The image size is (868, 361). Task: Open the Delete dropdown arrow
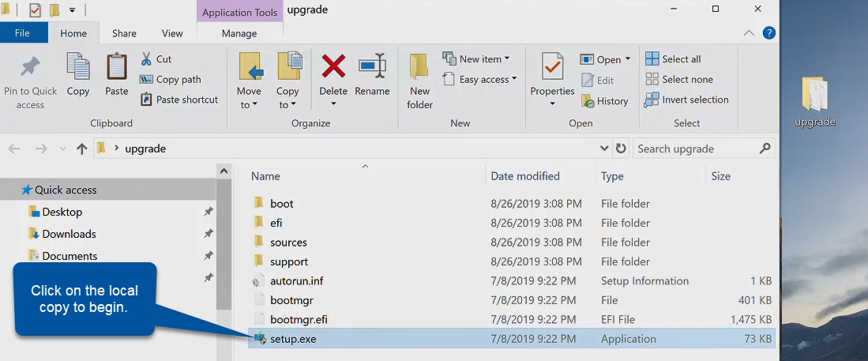333,104
